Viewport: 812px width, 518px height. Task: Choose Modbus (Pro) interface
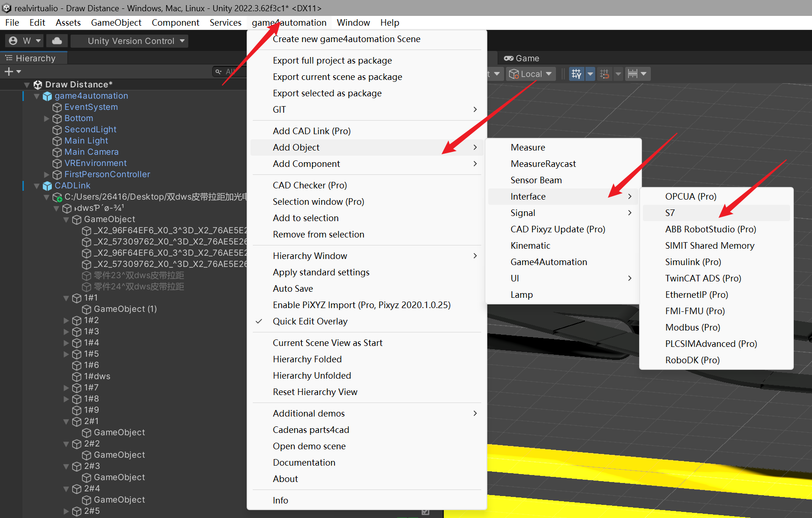[x=716, y=327]
